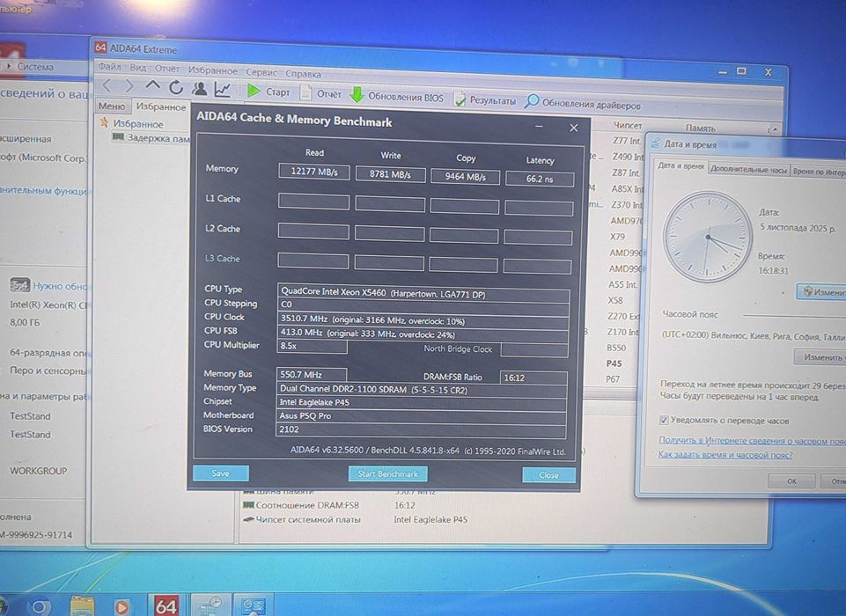The image size is (846, 616).
Task: Click the Memory Bus 550.7 MHz field
Action: click(312, 374)
